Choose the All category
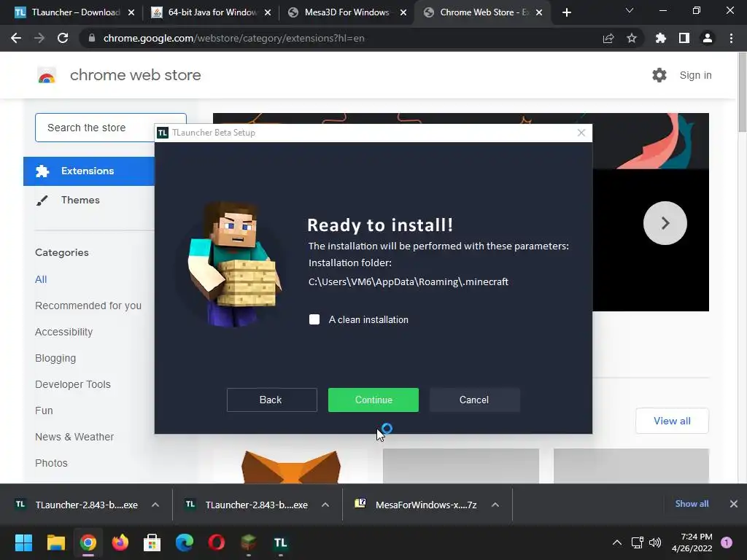Image resolution: width=747 pixels, height=560 pixels. click(41, 279)
